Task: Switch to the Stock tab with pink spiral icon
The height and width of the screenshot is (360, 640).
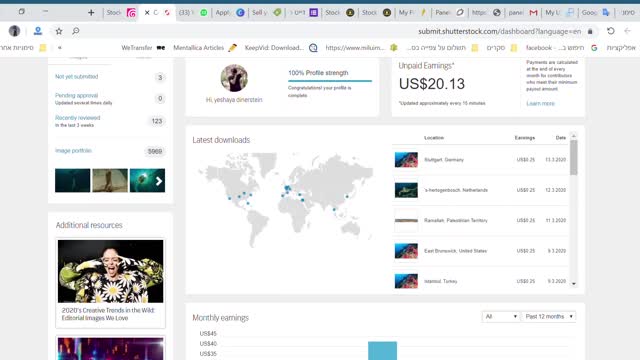Action: point(121,13)
